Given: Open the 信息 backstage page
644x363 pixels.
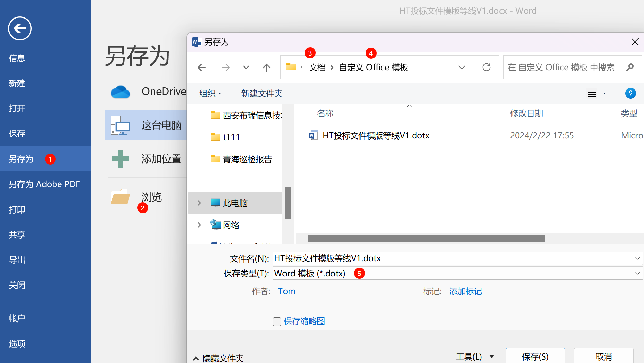Looking at the screenshot, I should [x=17, y=58].
